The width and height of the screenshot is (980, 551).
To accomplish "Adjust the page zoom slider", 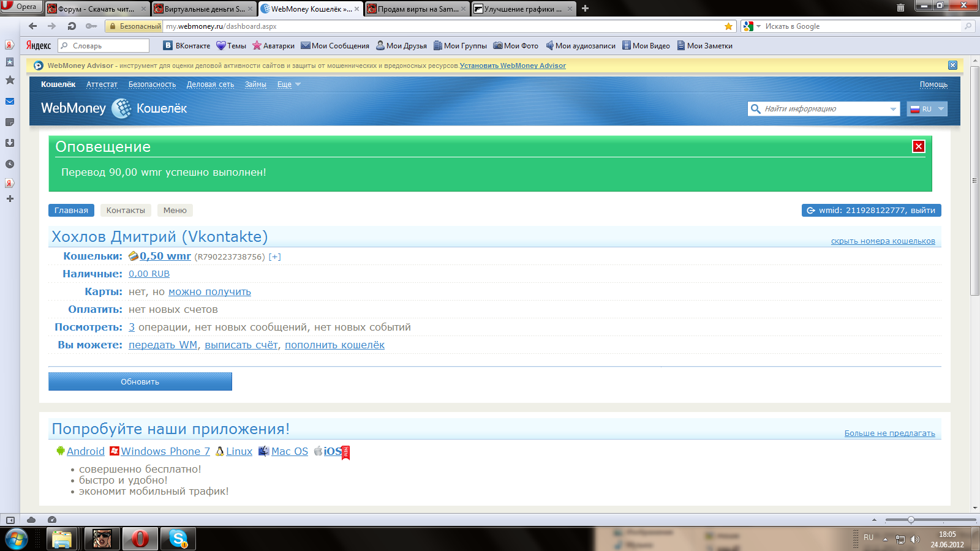I will click(x=911, y=520).
